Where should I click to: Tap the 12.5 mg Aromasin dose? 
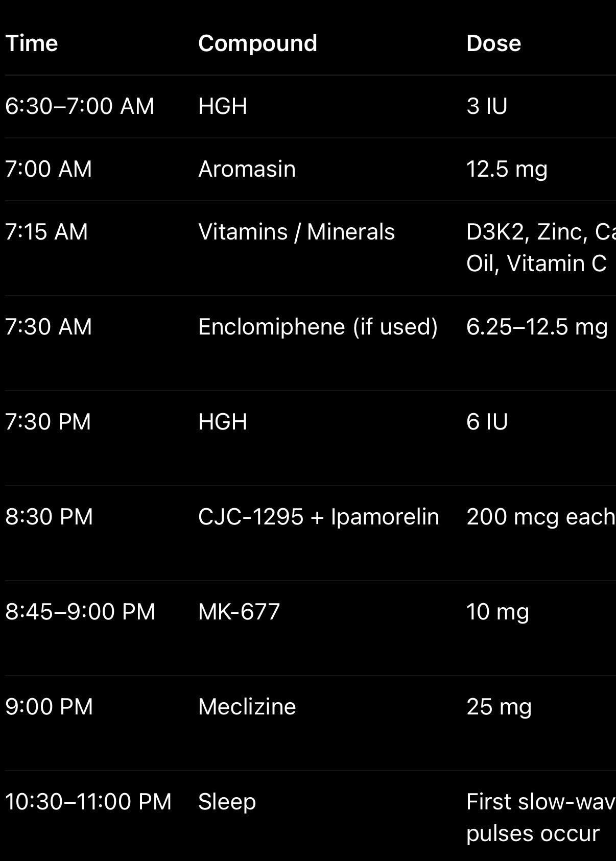tap(507, 169)
